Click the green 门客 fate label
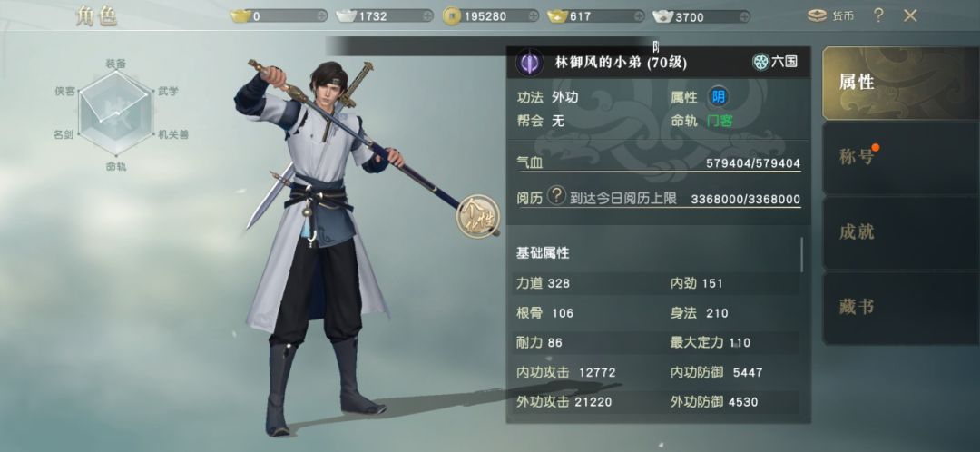Screen dimensions: 980x452 pyautogui.click(x=720, y=122)
